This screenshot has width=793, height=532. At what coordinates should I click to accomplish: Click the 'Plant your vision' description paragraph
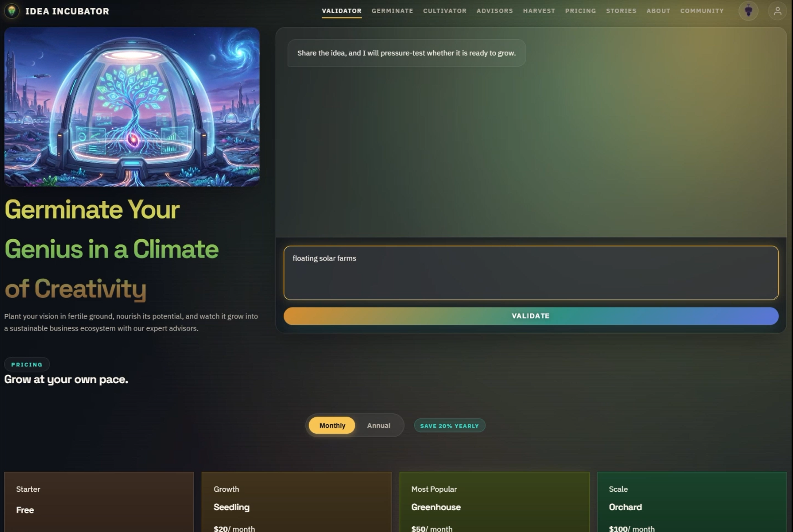point(131,322)
